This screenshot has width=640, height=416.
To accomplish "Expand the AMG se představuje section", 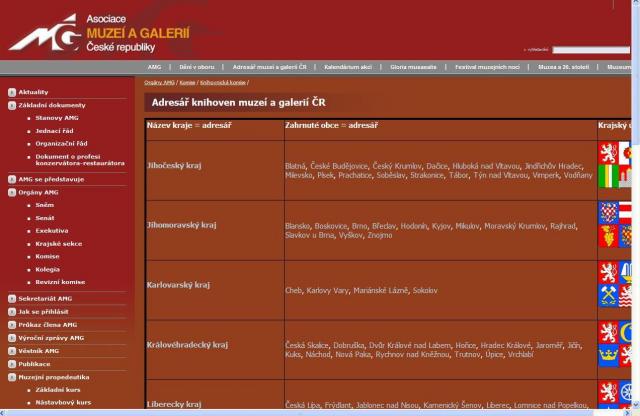I will coord(12,178).
